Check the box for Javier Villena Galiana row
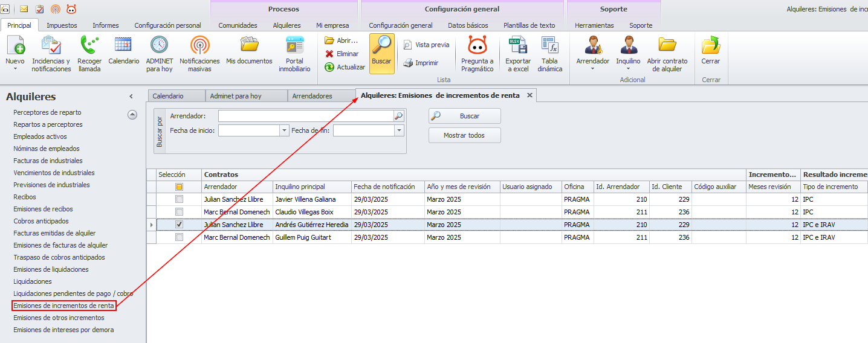 point(179,199)
